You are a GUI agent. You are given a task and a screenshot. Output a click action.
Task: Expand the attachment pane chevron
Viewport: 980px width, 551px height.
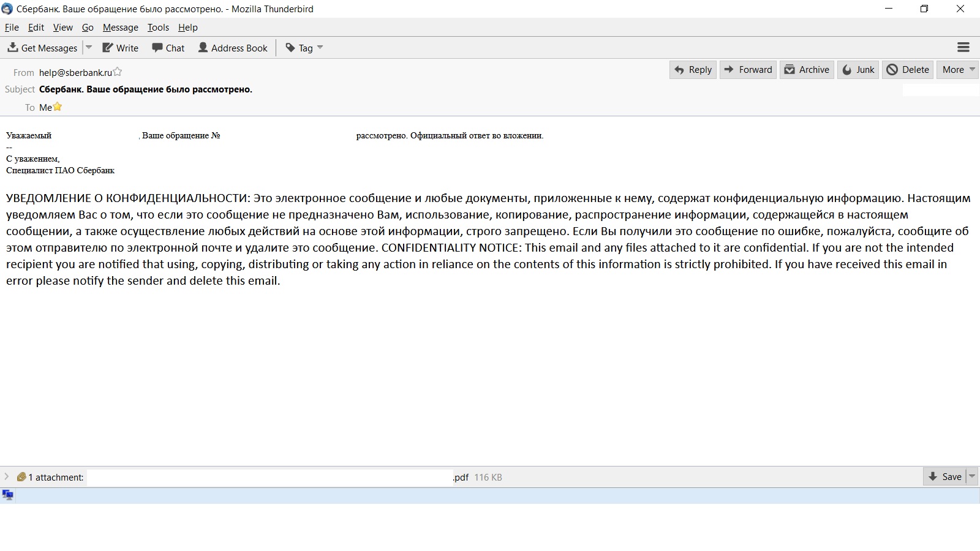tap(7, 477)
